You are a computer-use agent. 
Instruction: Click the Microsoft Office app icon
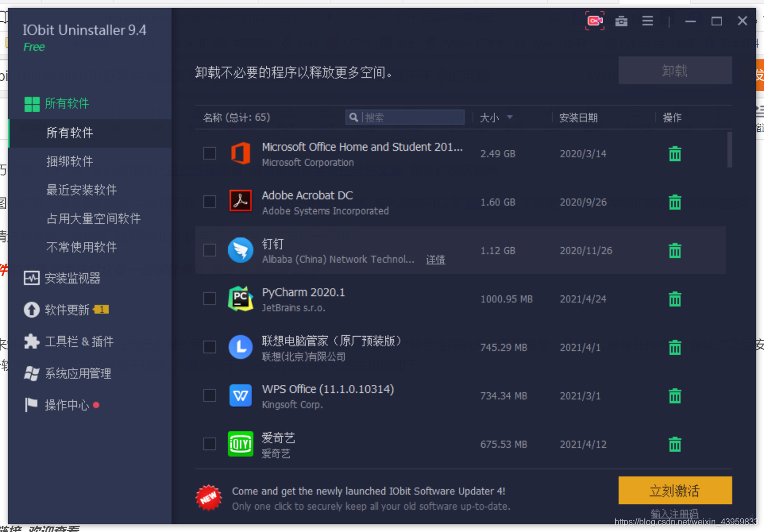(x=240, y=154)
